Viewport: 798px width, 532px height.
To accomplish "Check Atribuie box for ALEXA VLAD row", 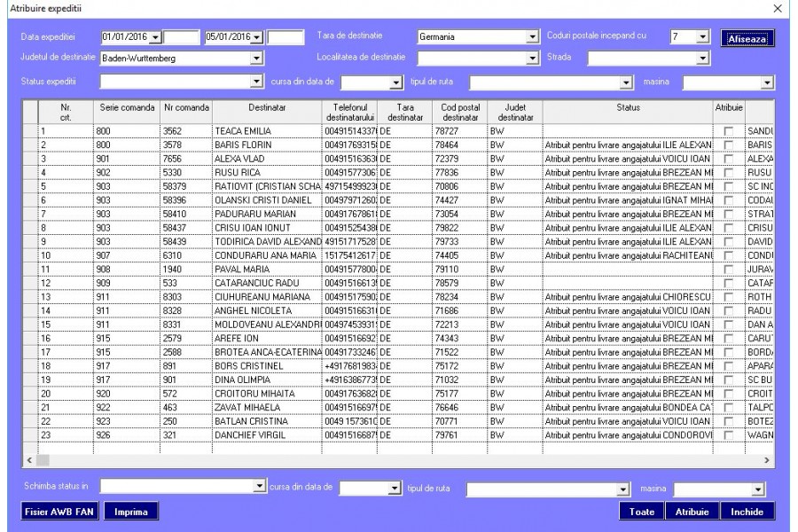I will tap(729, 159).
